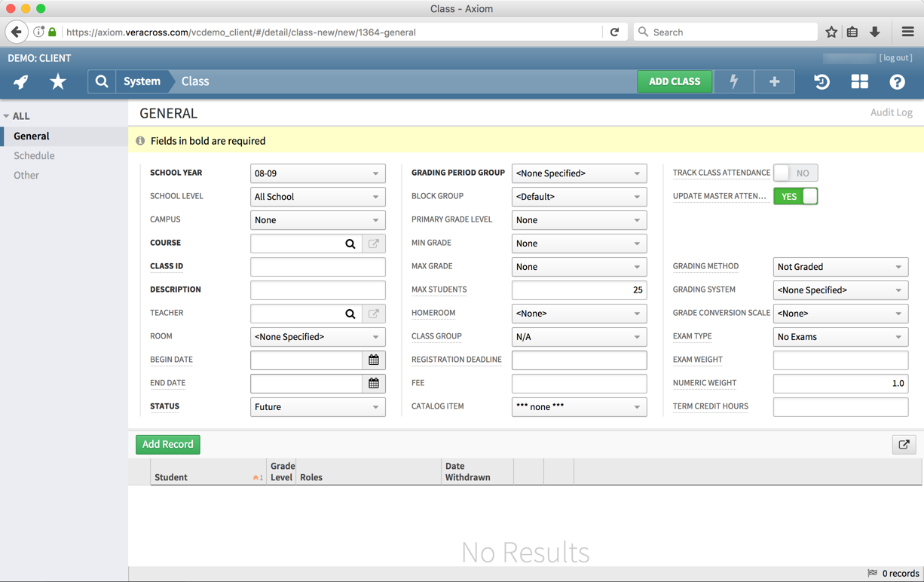Click the browser bookmark star
This screenshot has height=582, width=924.
point(831,32)
